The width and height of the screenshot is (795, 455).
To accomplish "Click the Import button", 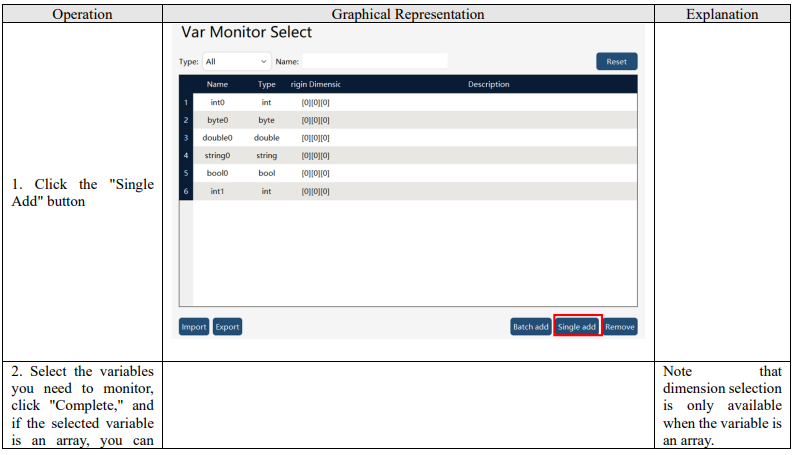I will pyautogui.click(x=194, y=327).
